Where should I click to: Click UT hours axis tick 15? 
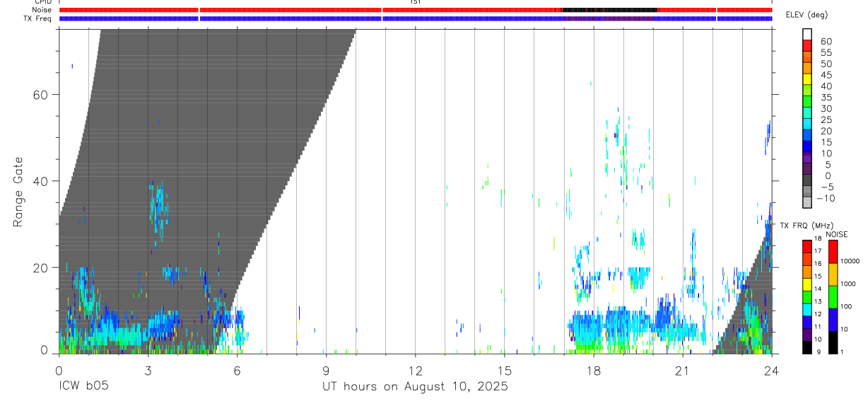pos(504,370)
